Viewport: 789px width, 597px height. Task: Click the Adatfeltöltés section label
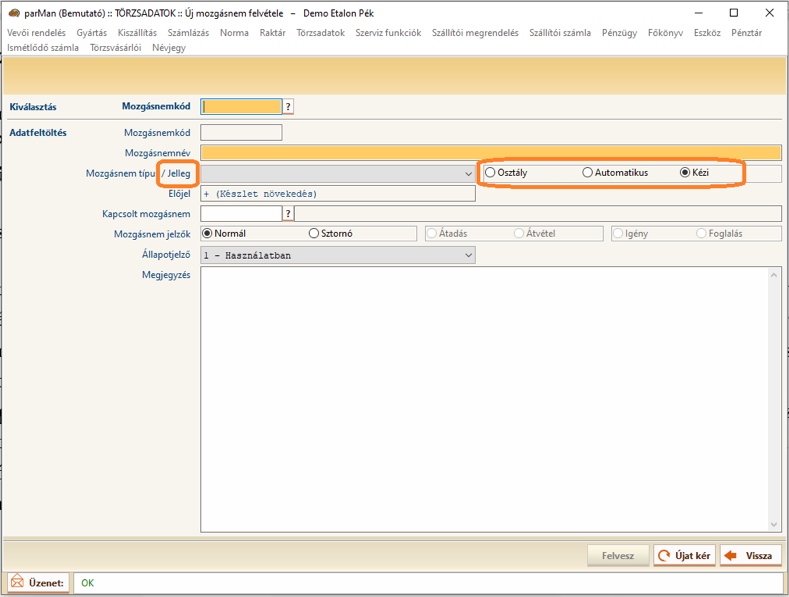(x=38, y=133)
